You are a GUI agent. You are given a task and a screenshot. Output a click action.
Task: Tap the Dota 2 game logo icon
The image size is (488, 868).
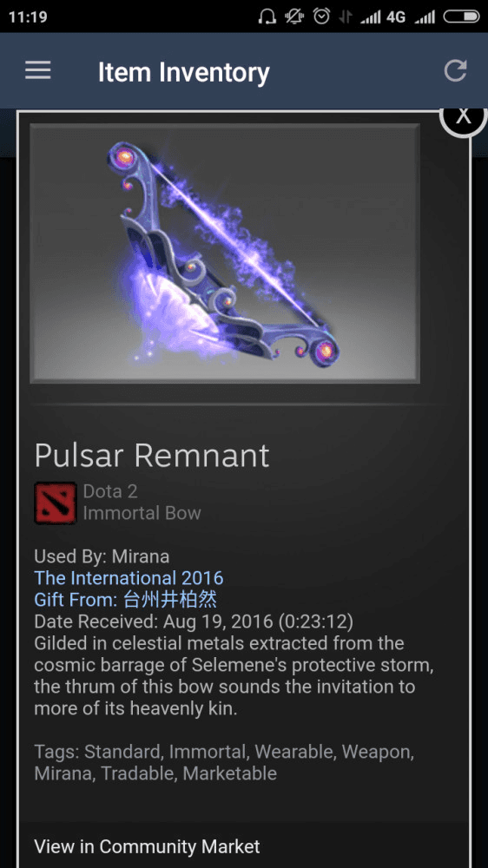tap(56, 503)
